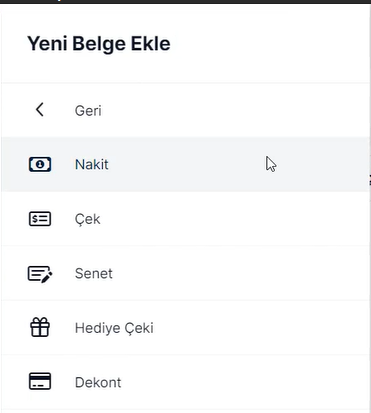Click the Çek dollar check icon

pos(40,219)
